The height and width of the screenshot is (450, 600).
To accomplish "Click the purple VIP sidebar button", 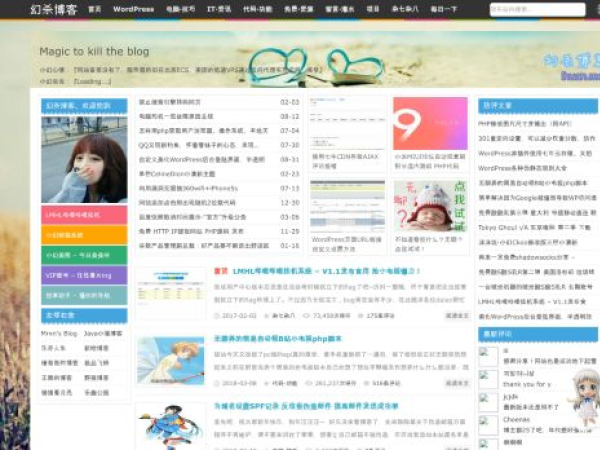I will point(84,274).
